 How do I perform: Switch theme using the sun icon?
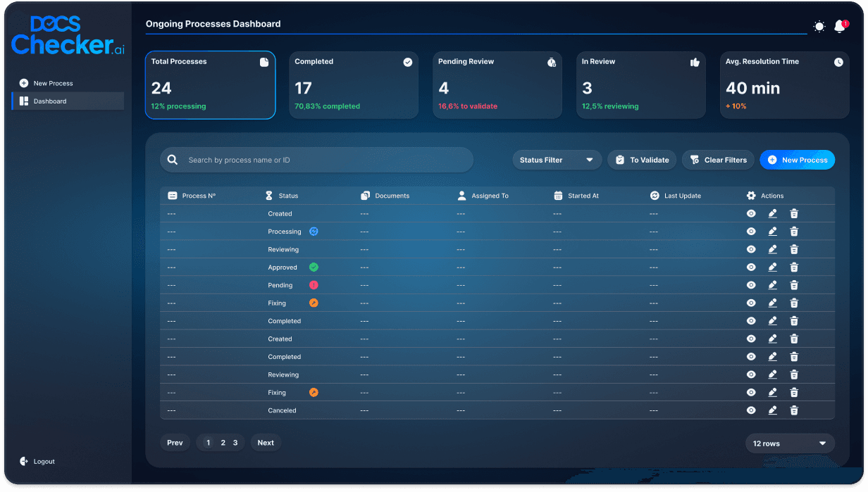click(819, 26)
